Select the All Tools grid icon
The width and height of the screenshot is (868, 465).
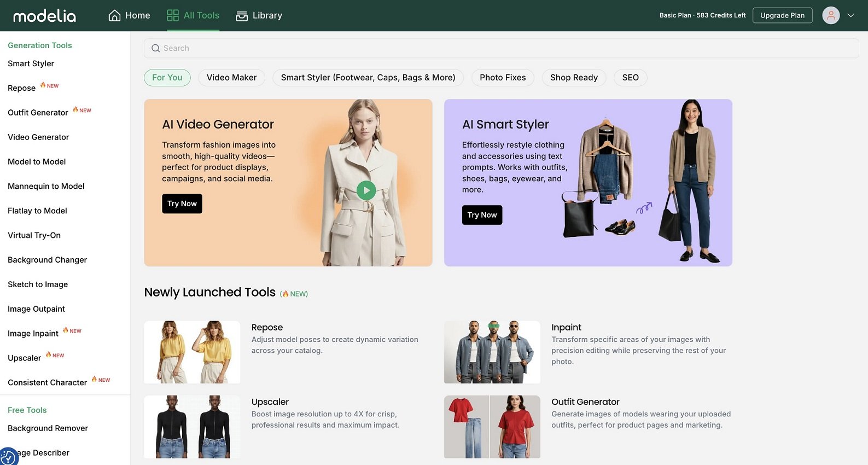[173, 15]
